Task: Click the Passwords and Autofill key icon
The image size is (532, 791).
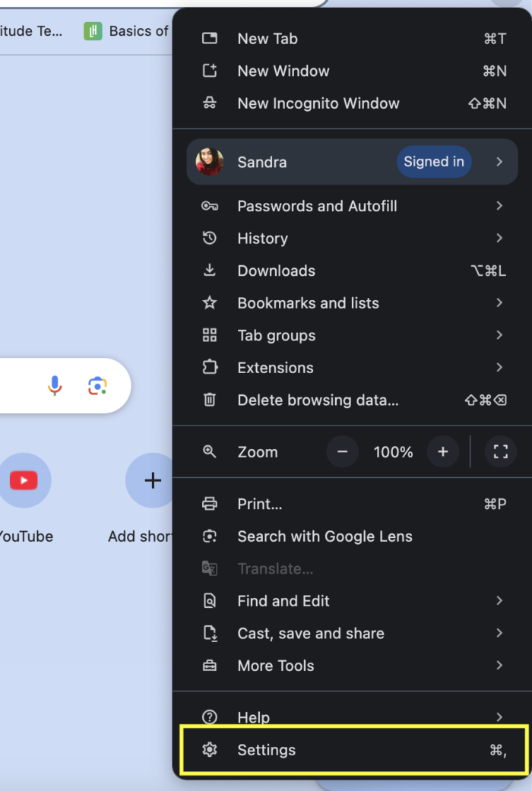Action: pos(210,206)
